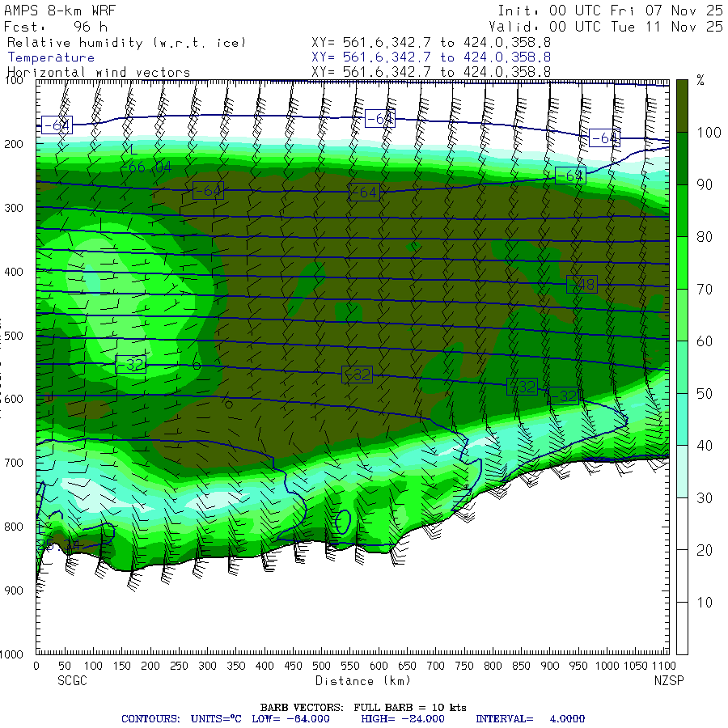Click the Init 00 UTC Fri 07 Nov 25 text
728x728 pixels.
pos(610,11)
